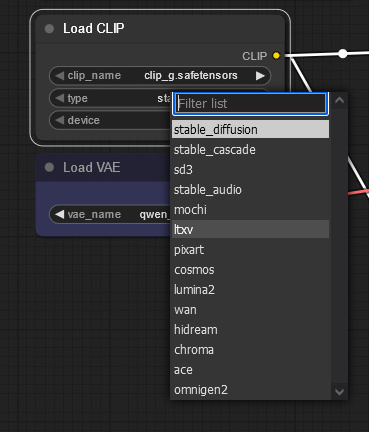369x432 pixels.
Task: Click the left arrow on device widget
Action: (x=59, y=120)
